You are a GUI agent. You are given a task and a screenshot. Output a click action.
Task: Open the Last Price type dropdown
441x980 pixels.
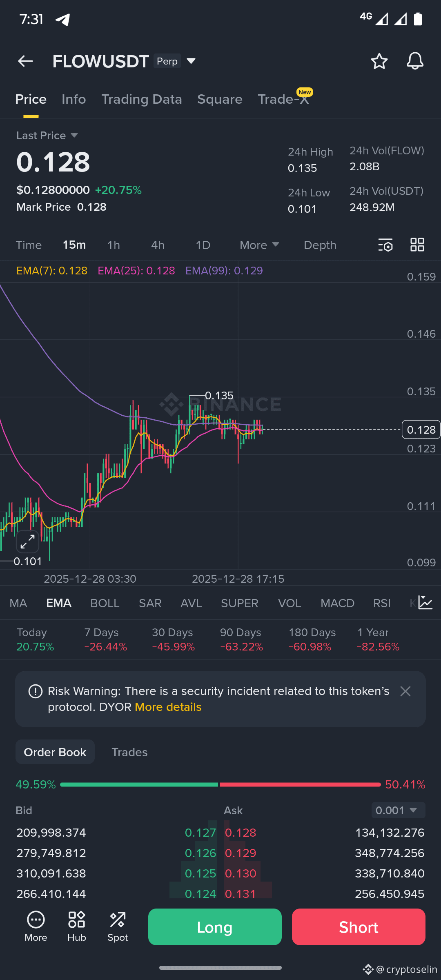coord(47,136)
